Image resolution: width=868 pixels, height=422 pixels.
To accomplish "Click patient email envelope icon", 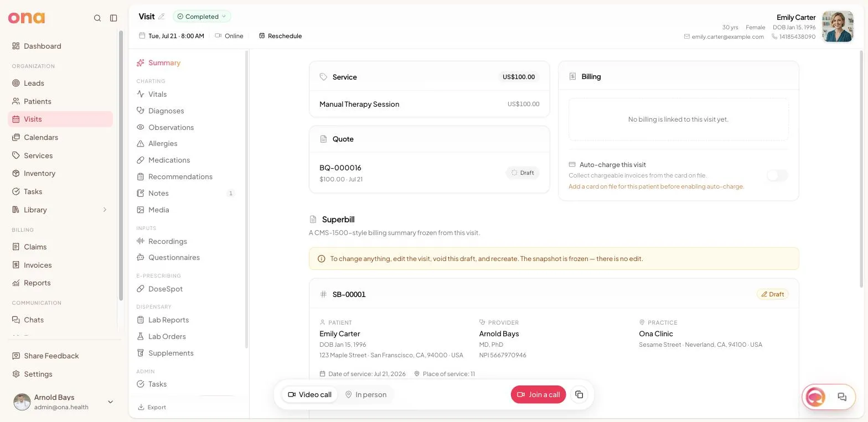I will [687, 37].
